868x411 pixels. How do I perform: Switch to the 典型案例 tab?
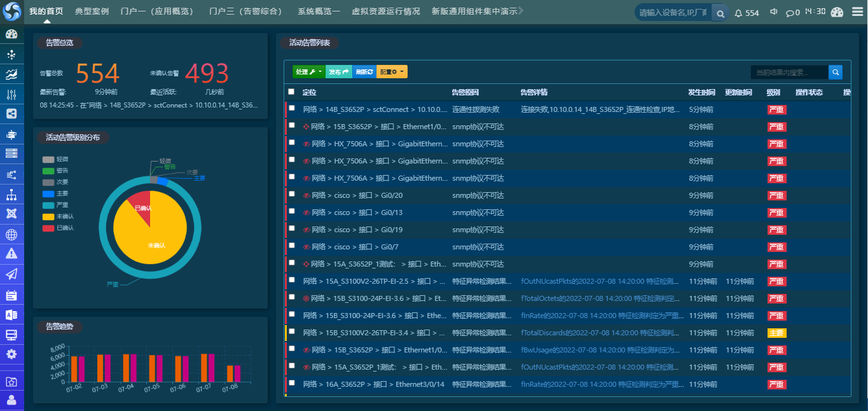click(x=92, y=11)
